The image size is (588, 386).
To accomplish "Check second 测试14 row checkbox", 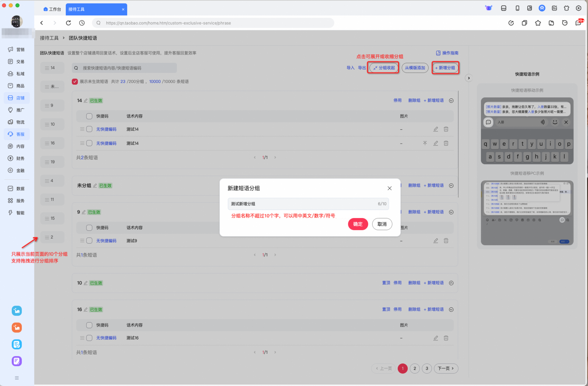I will tap(89, 143).
